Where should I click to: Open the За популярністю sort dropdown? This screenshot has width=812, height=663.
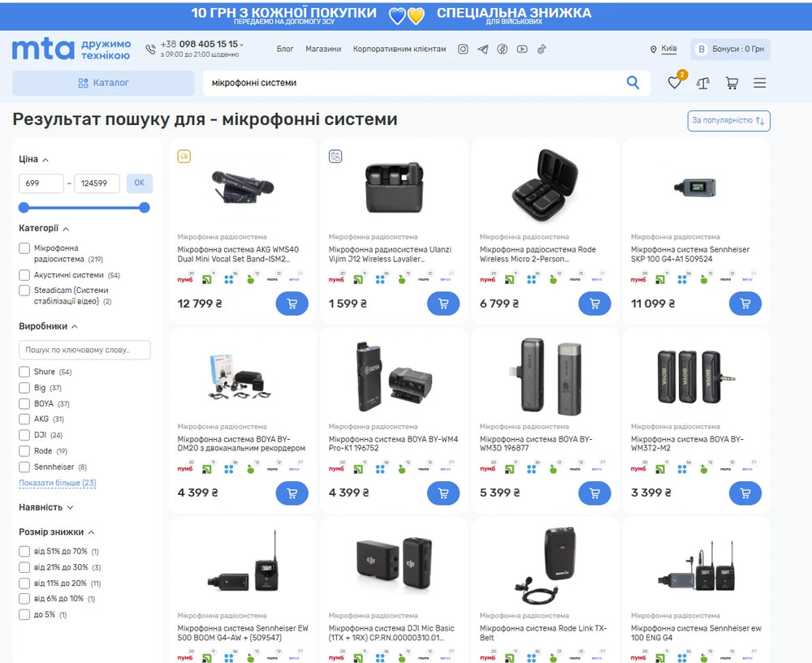point(728,121)
